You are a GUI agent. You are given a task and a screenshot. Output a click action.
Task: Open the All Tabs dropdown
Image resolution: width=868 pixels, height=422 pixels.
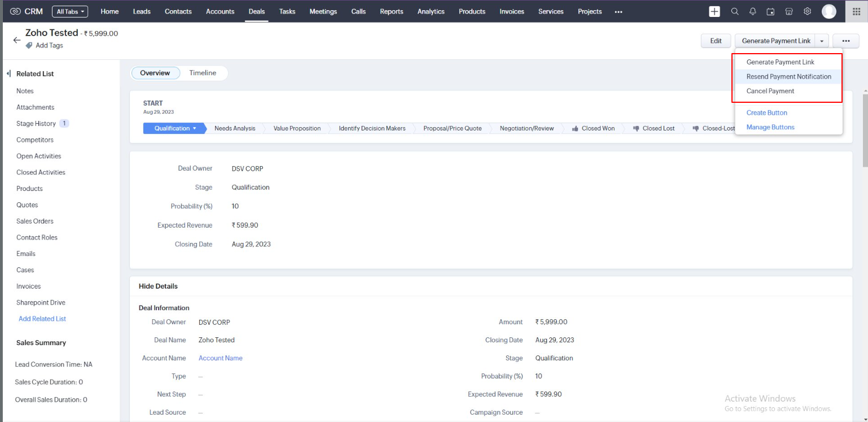(70, 11)
